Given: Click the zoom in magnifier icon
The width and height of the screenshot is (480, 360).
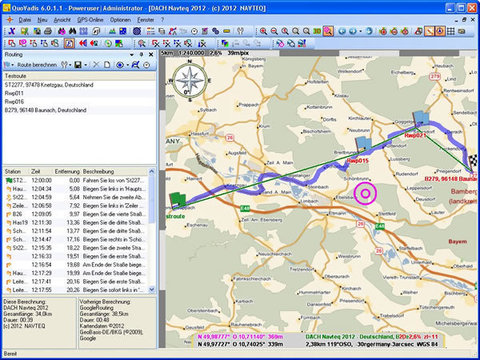Looking at the screenshot, I should tap(263, 31).
